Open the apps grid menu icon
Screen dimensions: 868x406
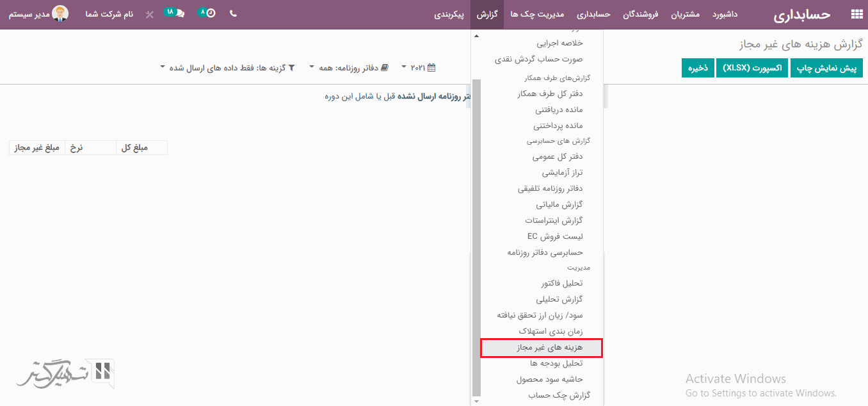click(856, 14)
